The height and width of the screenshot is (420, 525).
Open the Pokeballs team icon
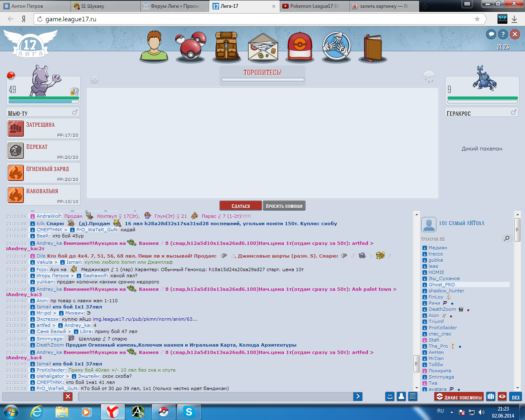(190, 46)
